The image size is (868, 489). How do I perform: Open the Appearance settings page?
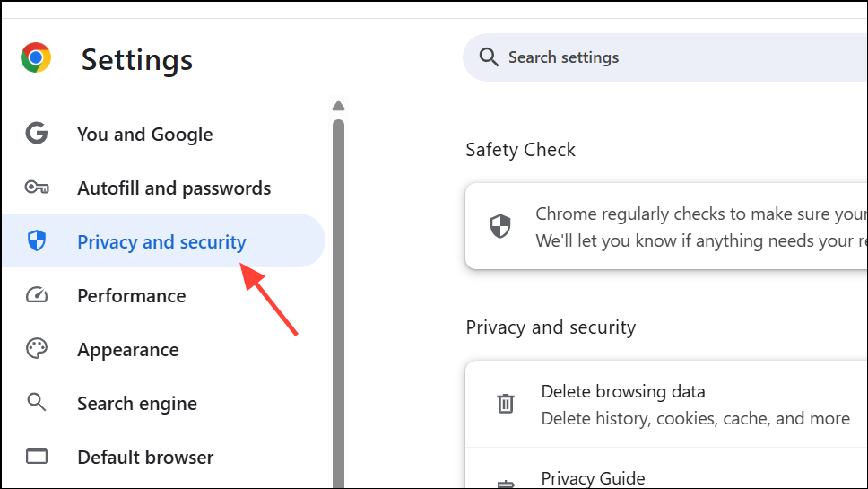128,349
